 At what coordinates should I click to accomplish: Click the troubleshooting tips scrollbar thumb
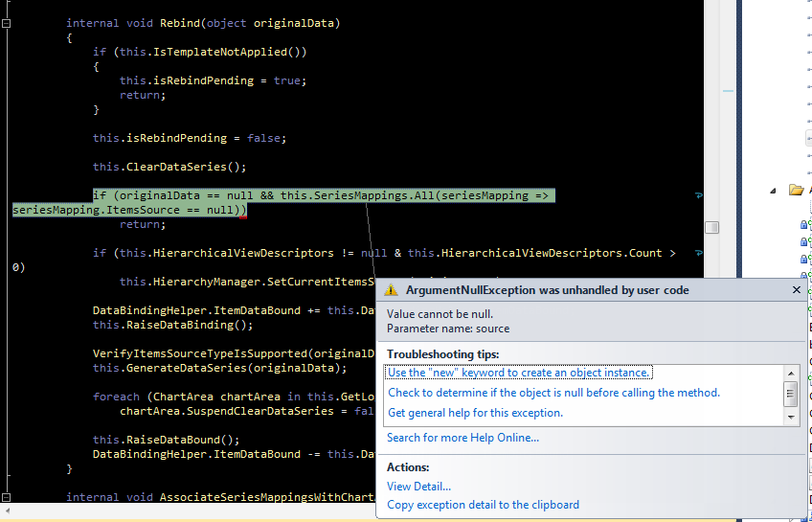(x=791, y=393)
